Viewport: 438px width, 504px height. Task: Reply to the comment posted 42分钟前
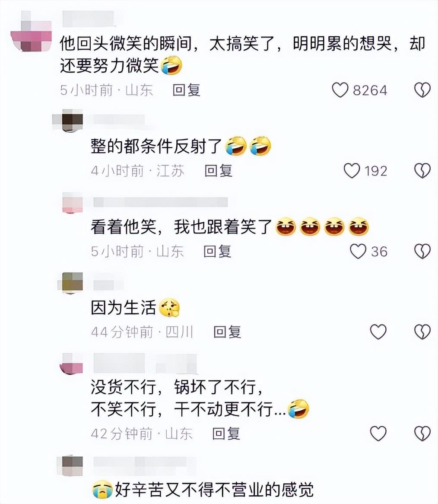coord(226,434)
